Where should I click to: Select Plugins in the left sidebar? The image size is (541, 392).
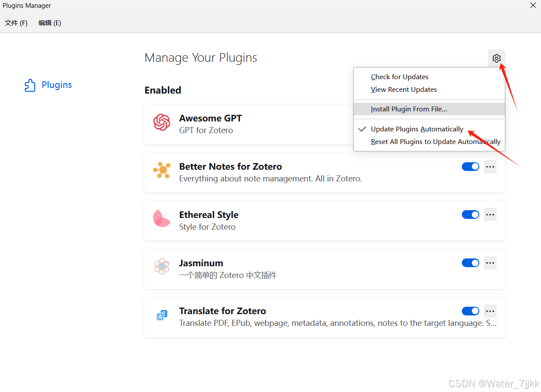point(48,85)
